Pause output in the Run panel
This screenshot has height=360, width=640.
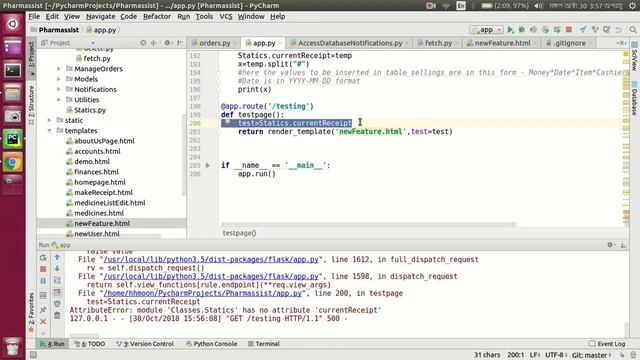point(43,281)
